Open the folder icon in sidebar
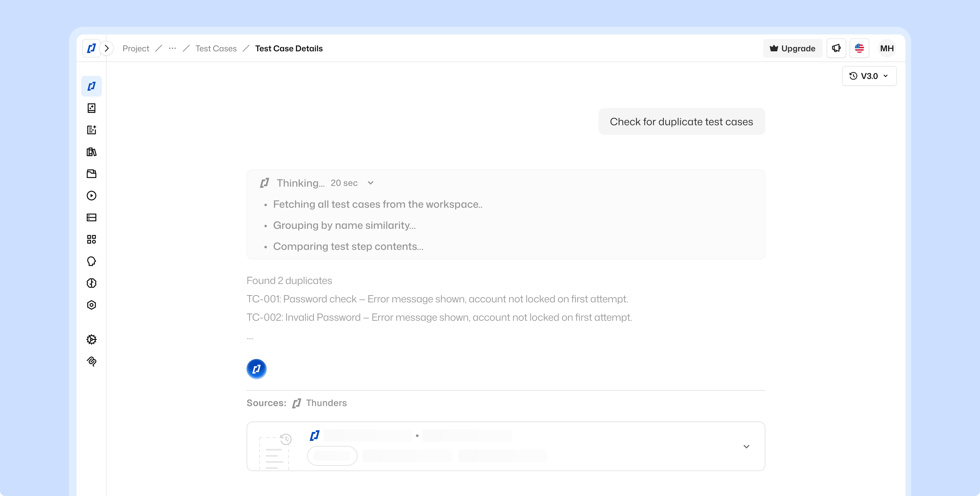This screenshot has width=980, height=496. coord(91,174)
